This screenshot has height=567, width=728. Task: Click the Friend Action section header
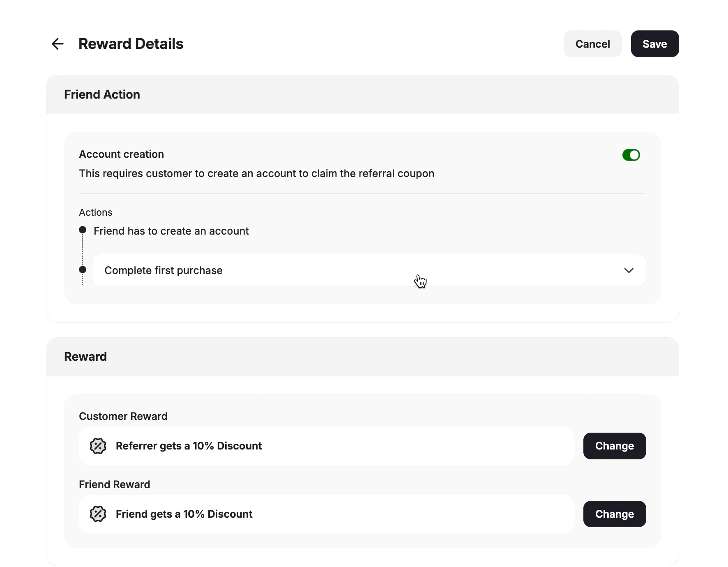point(102,94)
